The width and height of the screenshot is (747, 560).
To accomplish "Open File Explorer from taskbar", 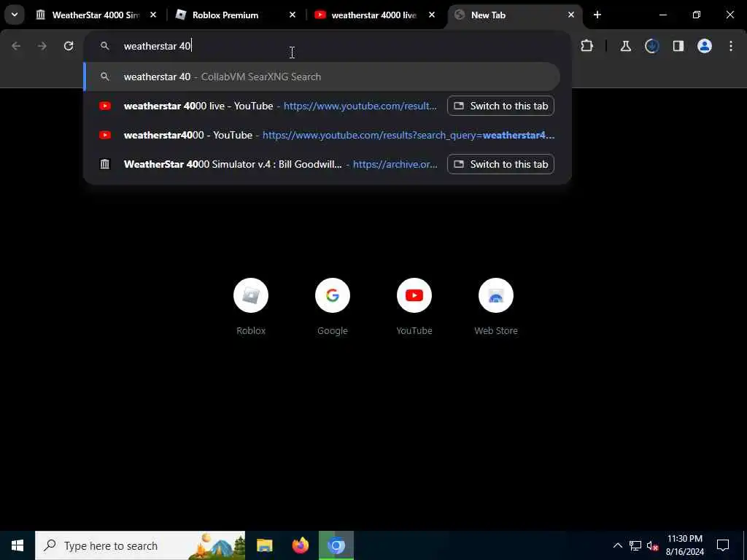I will click(x=264, y=545).
